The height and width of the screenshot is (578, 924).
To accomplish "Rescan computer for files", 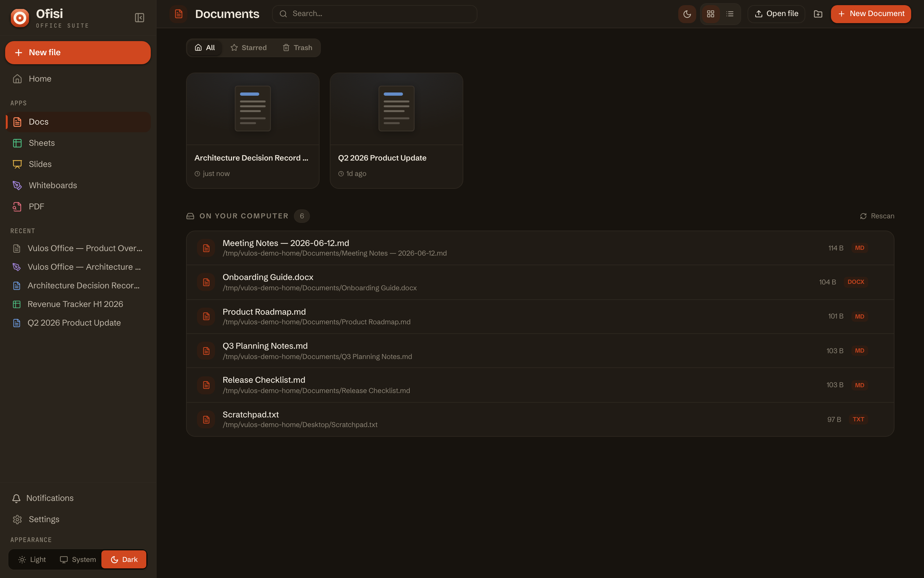I will pos(877,216).
